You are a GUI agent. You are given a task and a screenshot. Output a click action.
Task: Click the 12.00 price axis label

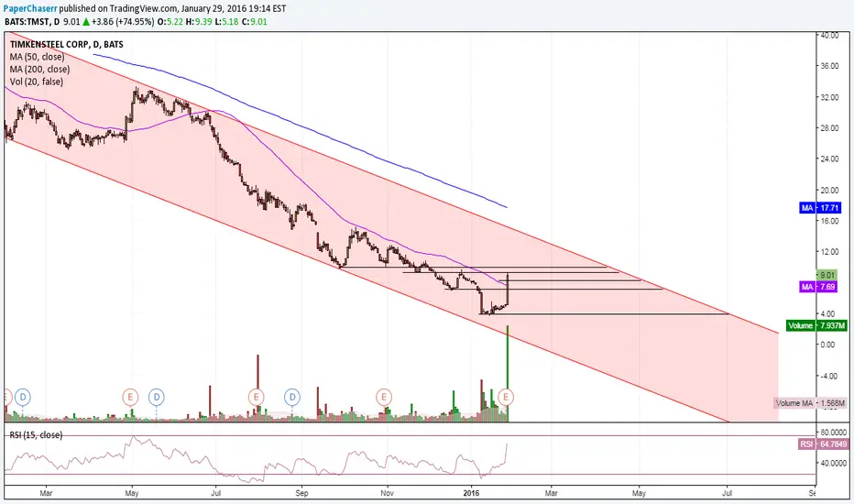829,252
